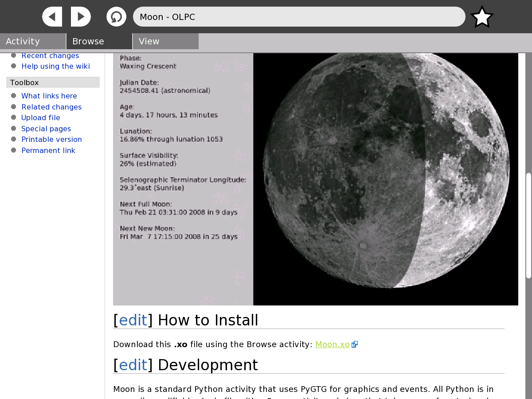Open Help using the wiki link

(55, 66)
